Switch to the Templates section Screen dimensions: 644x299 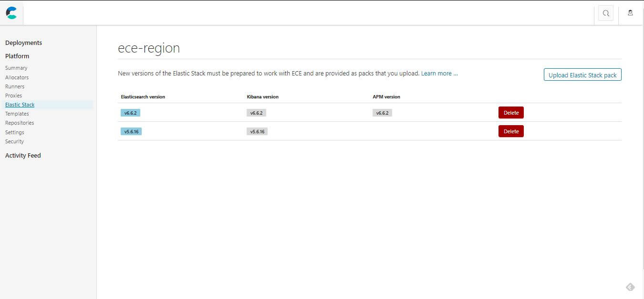pos(17,113)
